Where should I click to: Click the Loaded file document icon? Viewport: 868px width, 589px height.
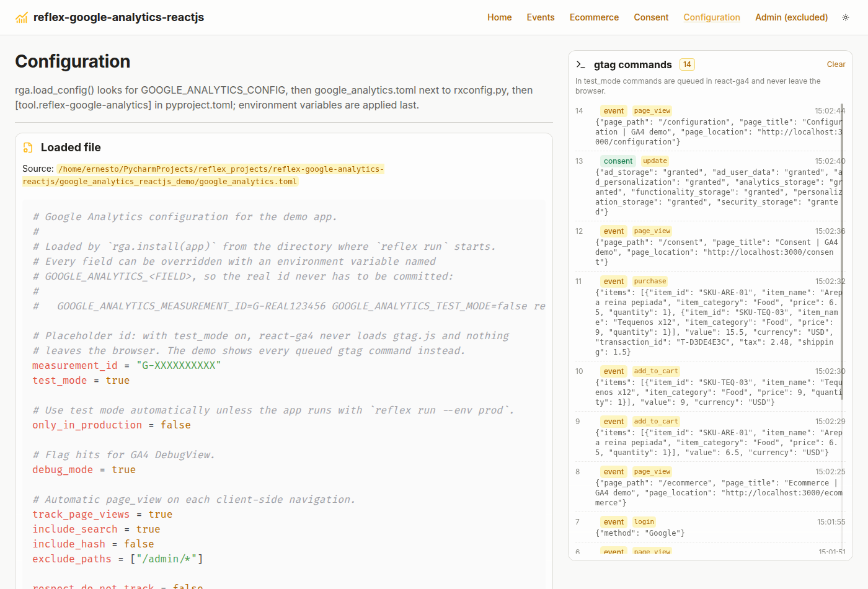coord(28,148)
